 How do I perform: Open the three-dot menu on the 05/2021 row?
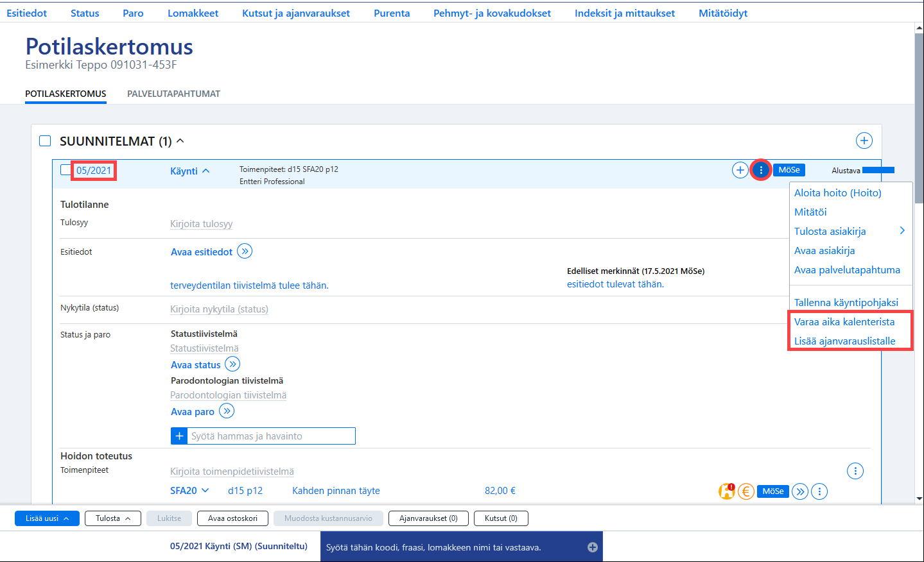click(761, 170)
